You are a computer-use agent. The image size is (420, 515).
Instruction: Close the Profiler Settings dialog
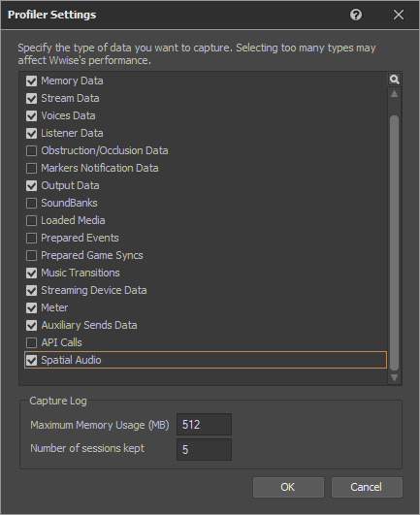[399, 15]
